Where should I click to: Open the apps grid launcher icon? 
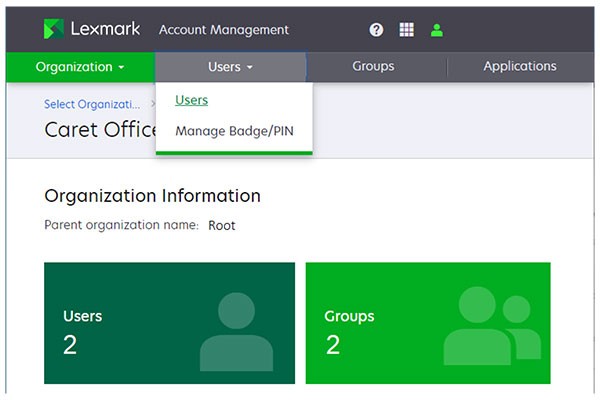[406, 30]
